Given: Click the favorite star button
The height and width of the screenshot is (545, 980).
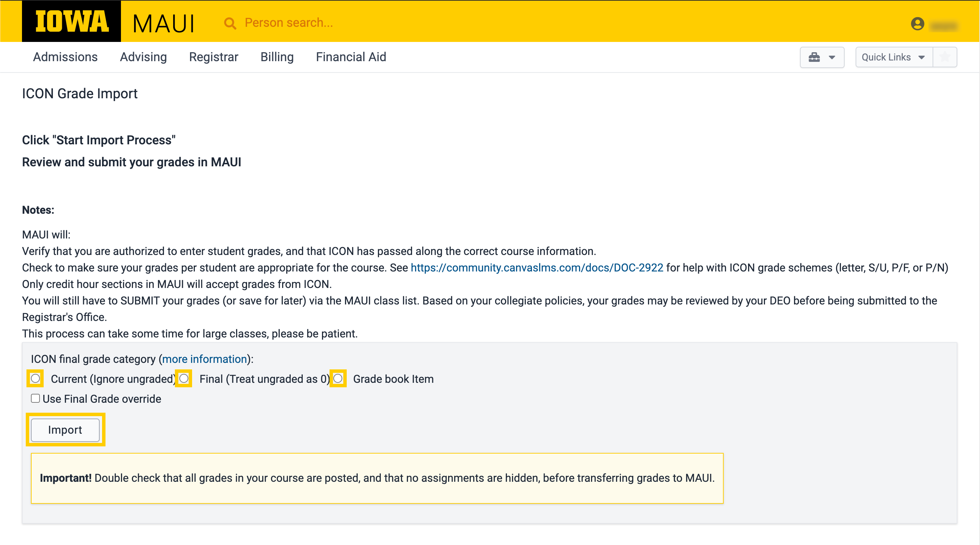Looking at the screenshot, I should pos(945,57).
